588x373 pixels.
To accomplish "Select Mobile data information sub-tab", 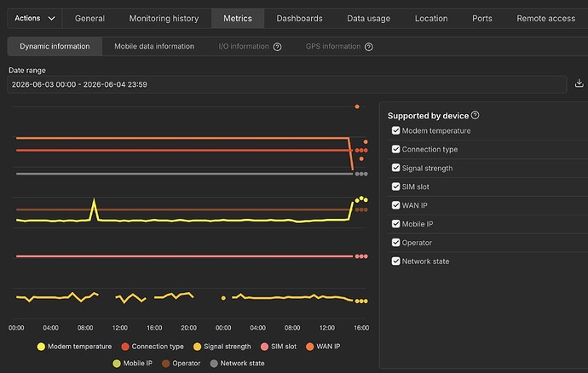I will [x=154, y=47].
